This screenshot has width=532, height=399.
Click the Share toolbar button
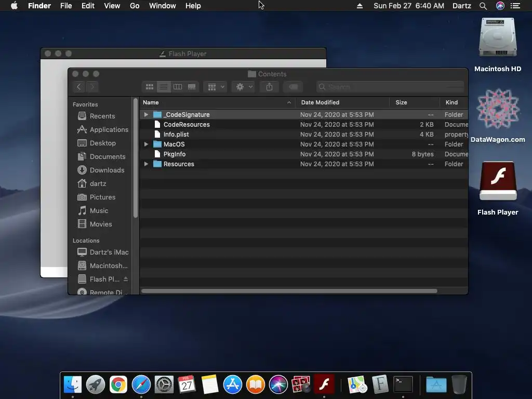pos(270,87)
